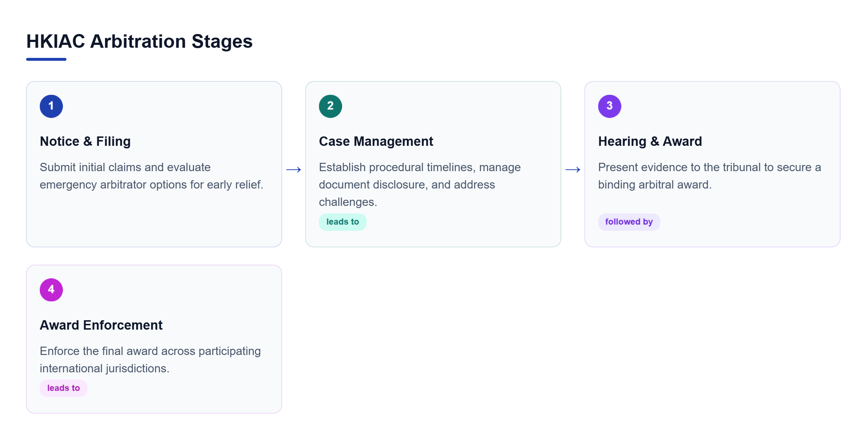Click the step 1 number badge
Screen dimensions: 868x440
(x=51, y=106)
